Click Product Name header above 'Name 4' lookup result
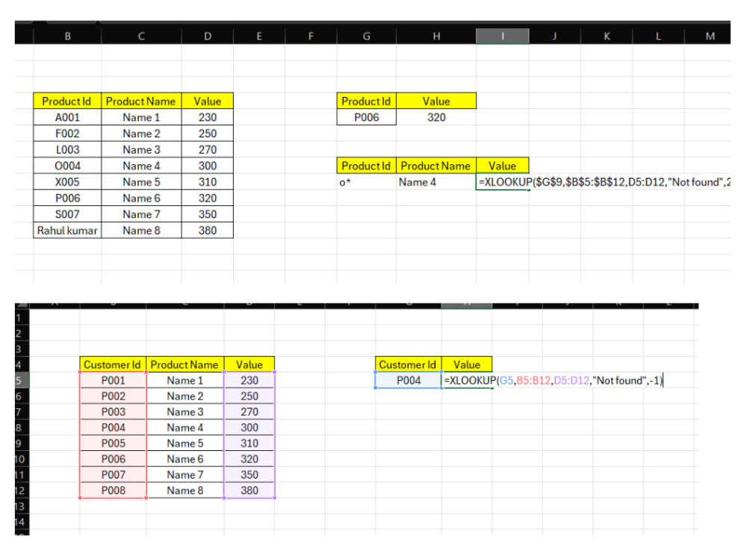Image resolution: width=747 pixels, height=560 pixels. 436,166
